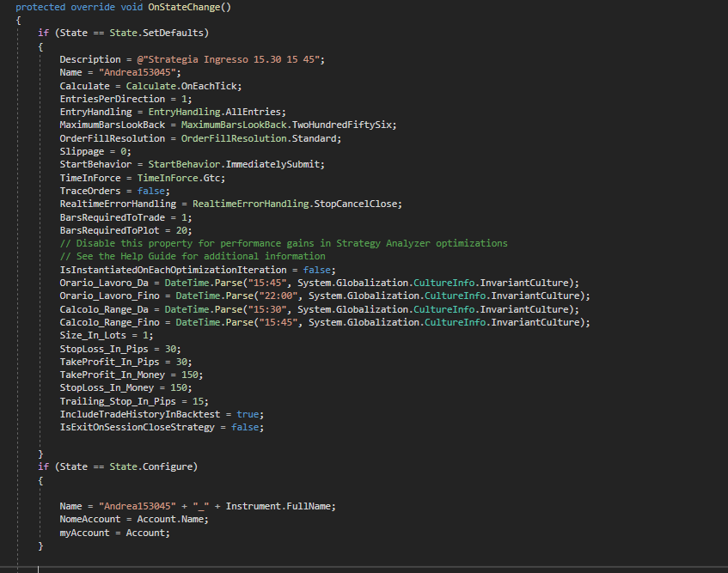
Task: Click OrderFillResolution.Standard value
Action: coord(259,138)
